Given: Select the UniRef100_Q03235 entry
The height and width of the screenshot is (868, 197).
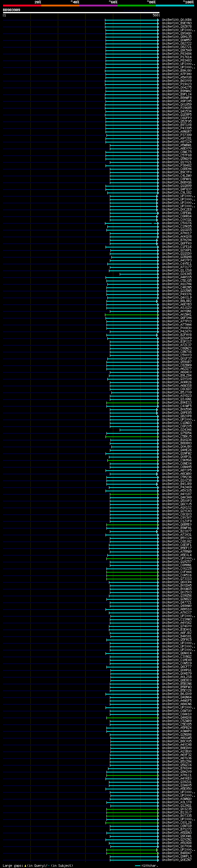Looking at the screenshot, I should coord(177,809).
